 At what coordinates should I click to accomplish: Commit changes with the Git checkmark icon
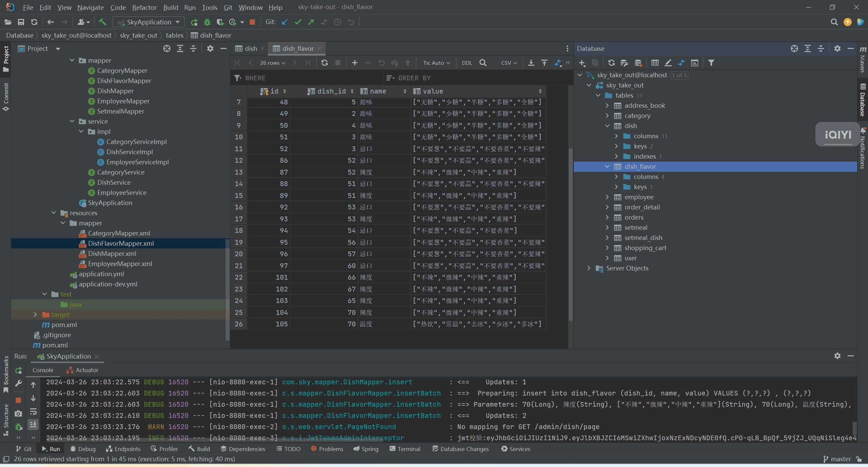(298, 22)
